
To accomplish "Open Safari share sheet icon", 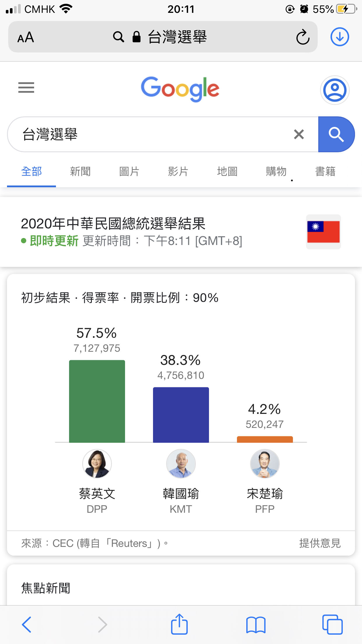I will (x=179, y=624).
